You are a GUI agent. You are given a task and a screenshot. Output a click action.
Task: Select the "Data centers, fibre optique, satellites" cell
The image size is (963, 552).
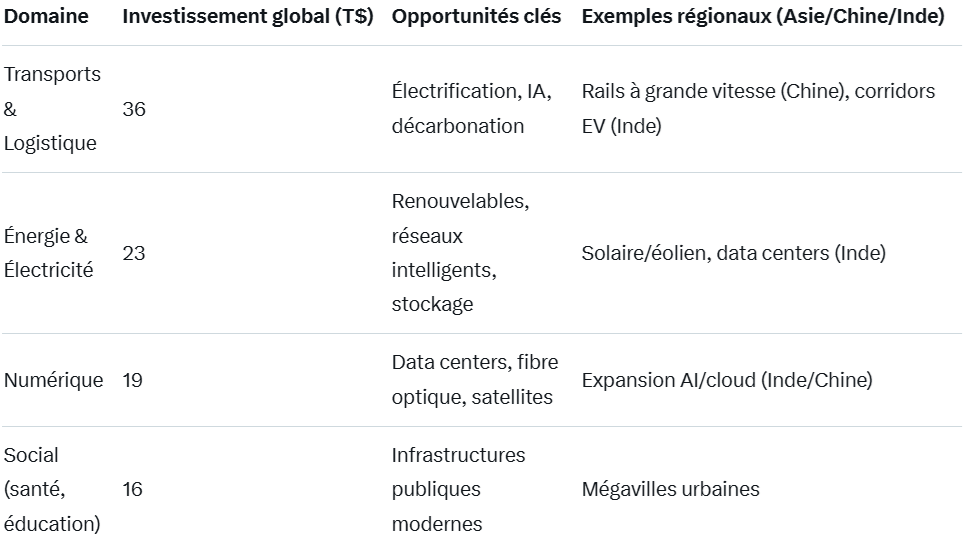pos(475,380)
